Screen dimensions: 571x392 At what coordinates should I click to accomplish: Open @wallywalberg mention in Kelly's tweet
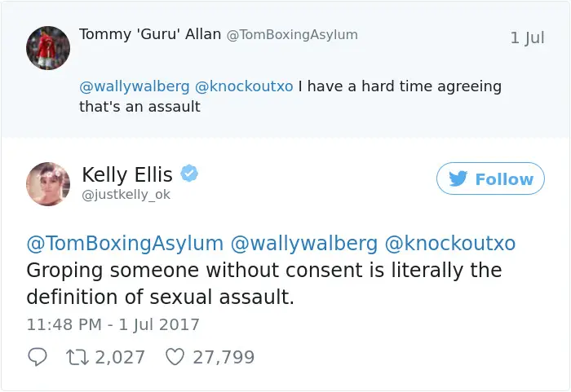click(304, 244)
